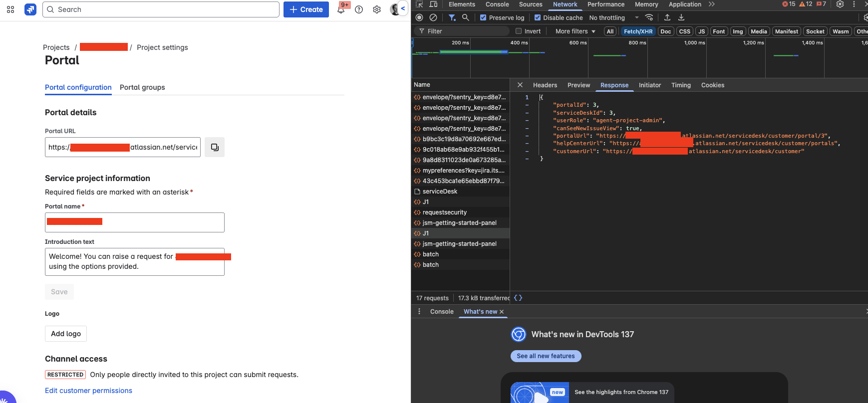The width and height of the screenshot is (868, 403).
Task: Click the red errors count indicator
Action: pyautogui.click(x=789, y=4)
